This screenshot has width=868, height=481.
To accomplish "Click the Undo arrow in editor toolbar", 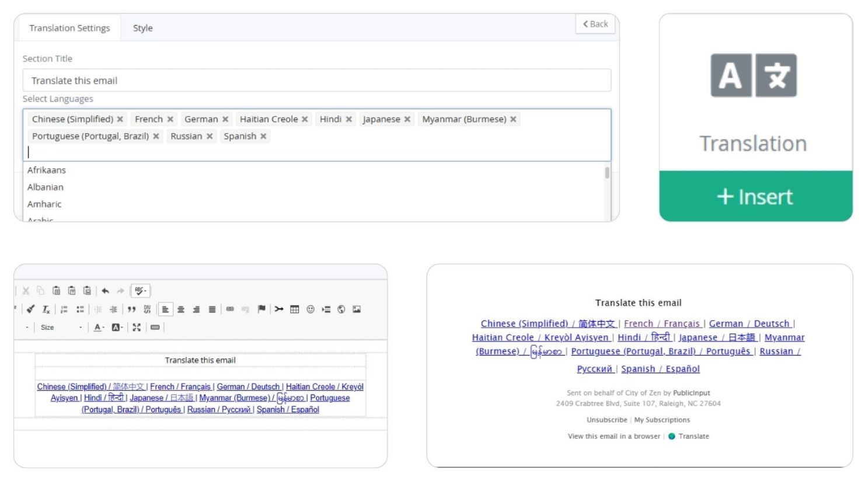I will [105, 291].
